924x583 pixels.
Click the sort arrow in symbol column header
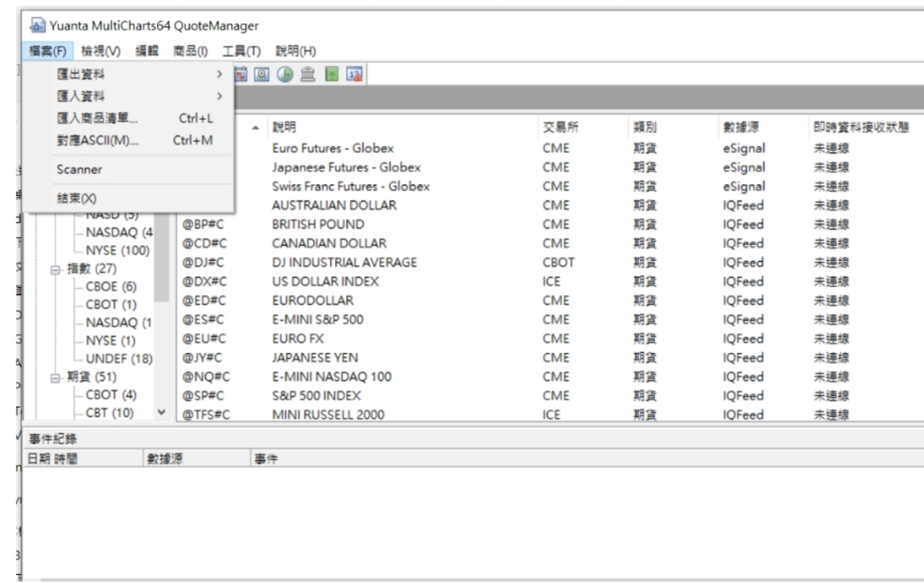[255, 127]
